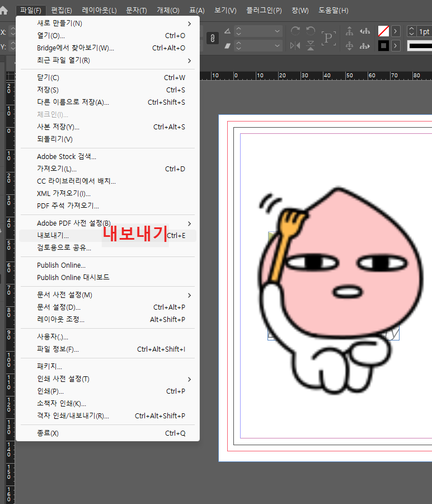Image resolution: width=432 pixels, height=504 pixels.
Task: Click the peach character image on the page
Action: pos(340,290)
